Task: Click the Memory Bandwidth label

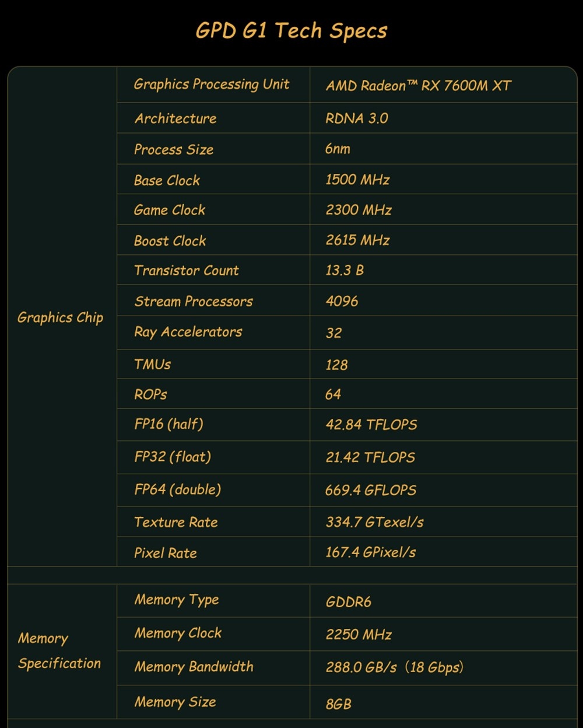Action: tap(194, 667)
